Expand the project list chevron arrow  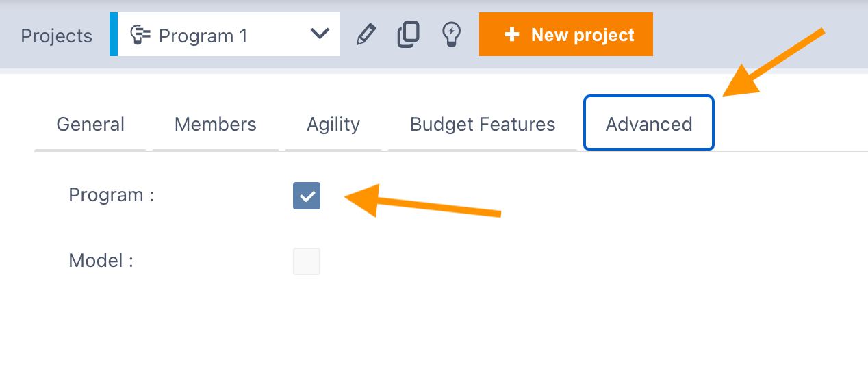point(320,34)
